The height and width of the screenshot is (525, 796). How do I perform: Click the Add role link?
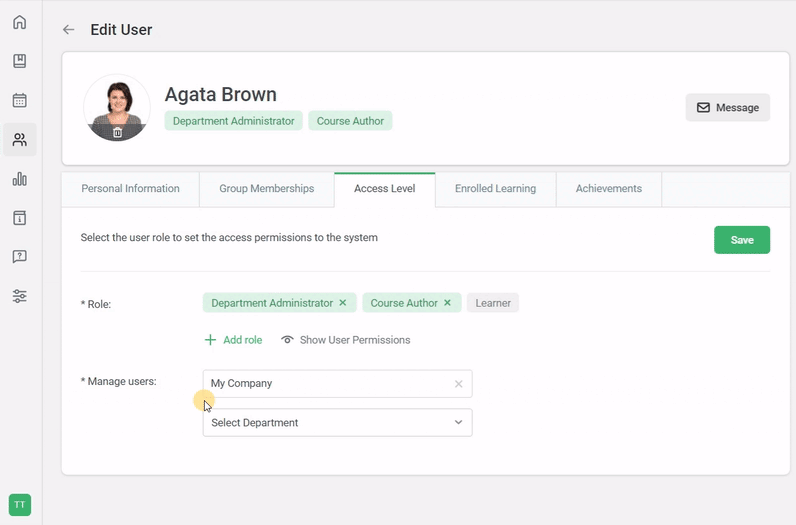(233, 340)
